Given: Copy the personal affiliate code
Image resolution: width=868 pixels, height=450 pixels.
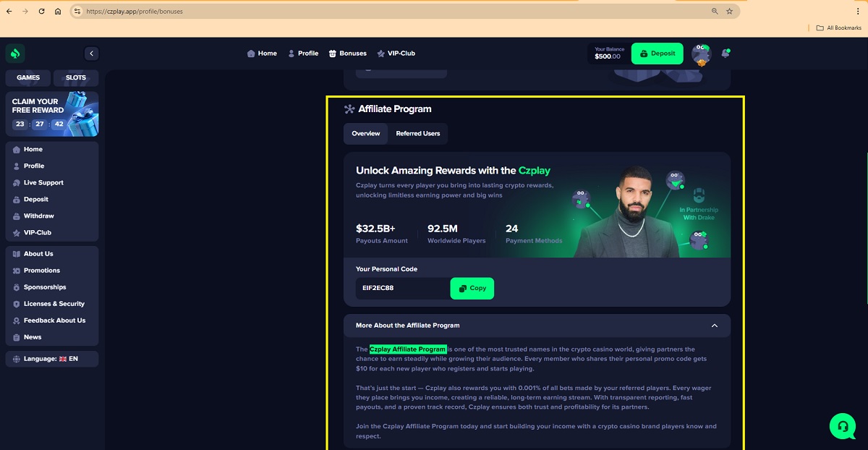Looking at the screenshot, I should 472,288.
